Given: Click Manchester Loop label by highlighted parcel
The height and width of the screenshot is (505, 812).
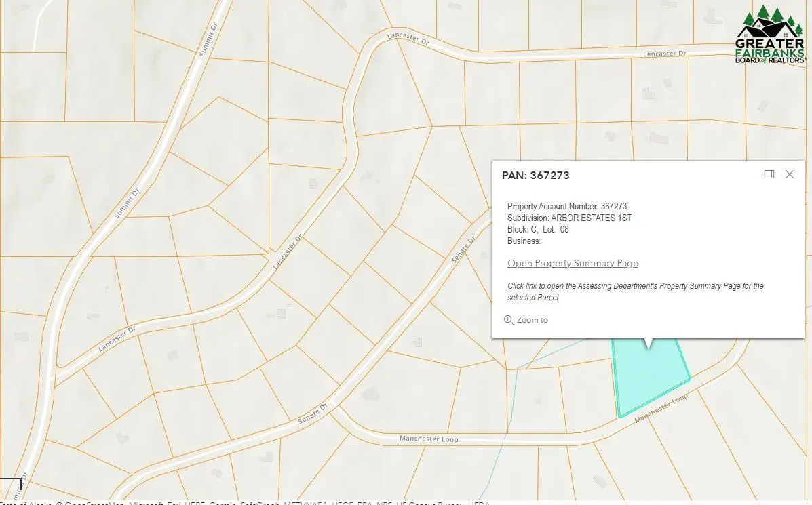Looking at the screenshot, I should [x=661, y=409].
